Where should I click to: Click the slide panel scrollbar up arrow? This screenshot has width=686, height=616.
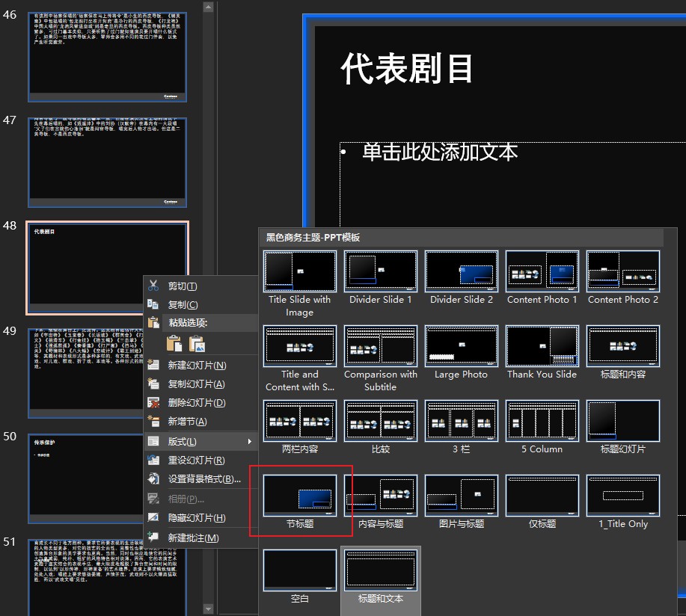[209, 7]
